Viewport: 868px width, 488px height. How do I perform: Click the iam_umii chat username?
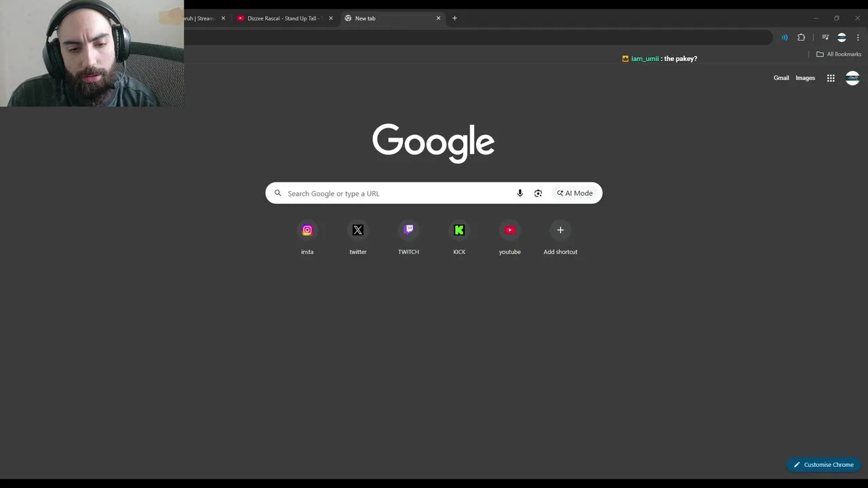(x=645, y=59)
